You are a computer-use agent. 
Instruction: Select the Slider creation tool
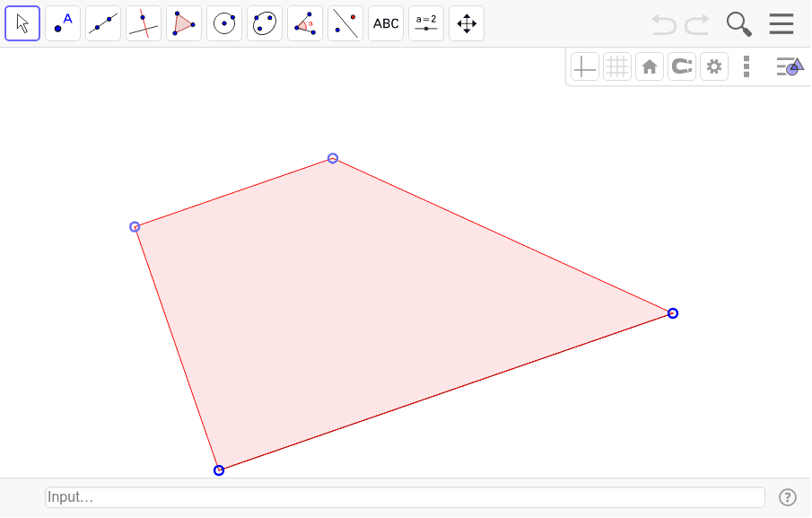[426, 23]
